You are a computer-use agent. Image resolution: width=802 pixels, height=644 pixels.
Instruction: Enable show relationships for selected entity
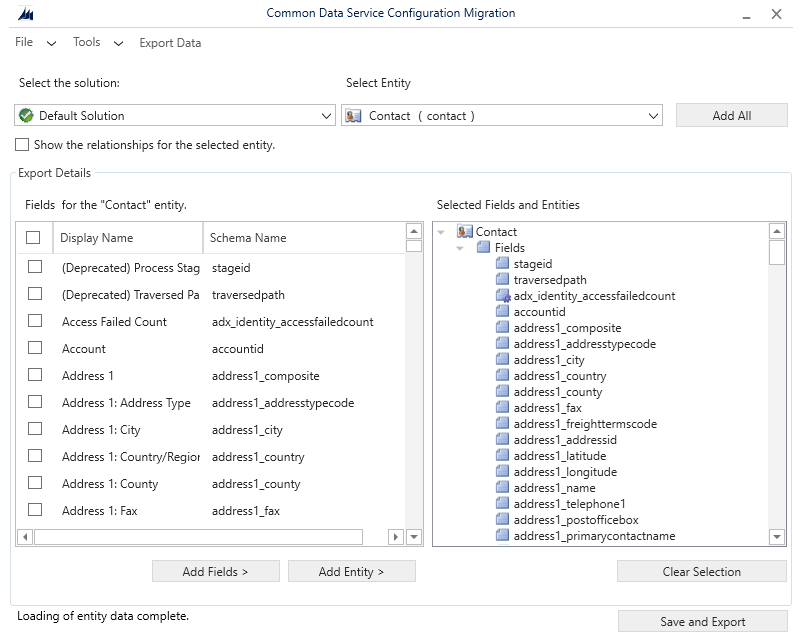click(x=22, y=145)
